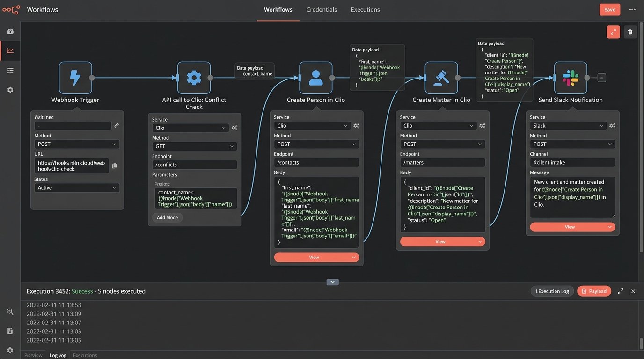Click the gear icon of API call to Clio node
Image resolution: width=644 pixels, height=359 pixels.
[x=194, y=78]
